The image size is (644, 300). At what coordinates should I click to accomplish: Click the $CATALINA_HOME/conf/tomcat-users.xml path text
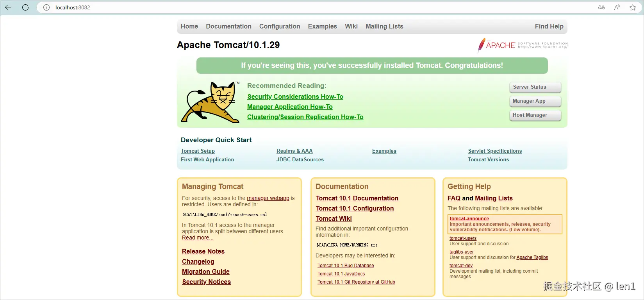(225, 214)
